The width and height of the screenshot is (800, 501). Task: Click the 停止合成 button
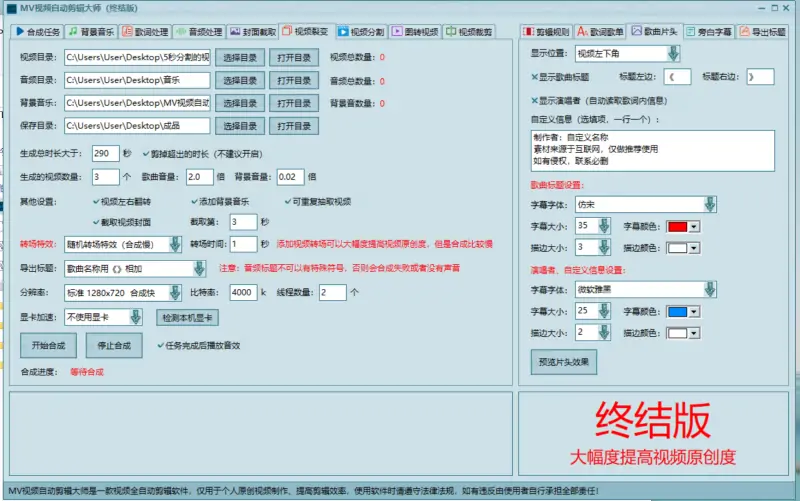(x=114, y=345)
